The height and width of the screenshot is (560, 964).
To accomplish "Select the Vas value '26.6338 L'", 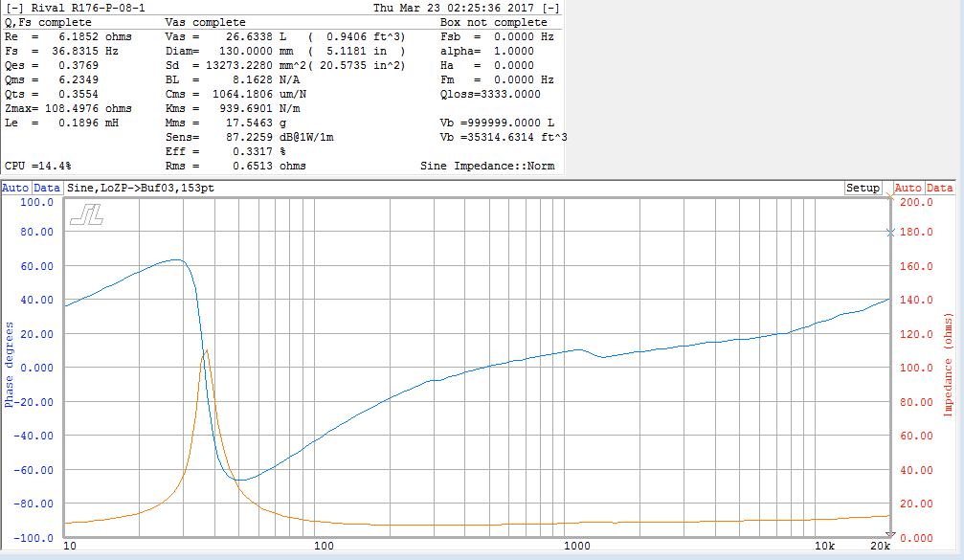I will (256, 36).
